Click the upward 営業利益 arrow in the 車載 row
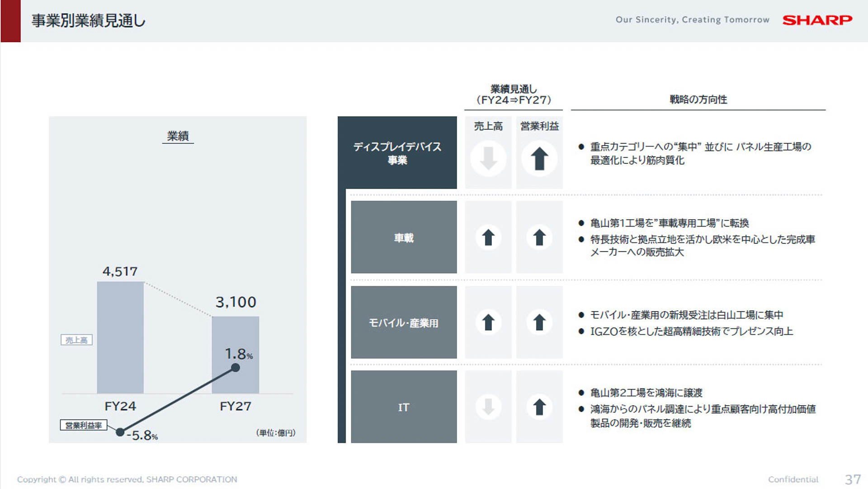 pyautogui.click(x=539, y=237)
